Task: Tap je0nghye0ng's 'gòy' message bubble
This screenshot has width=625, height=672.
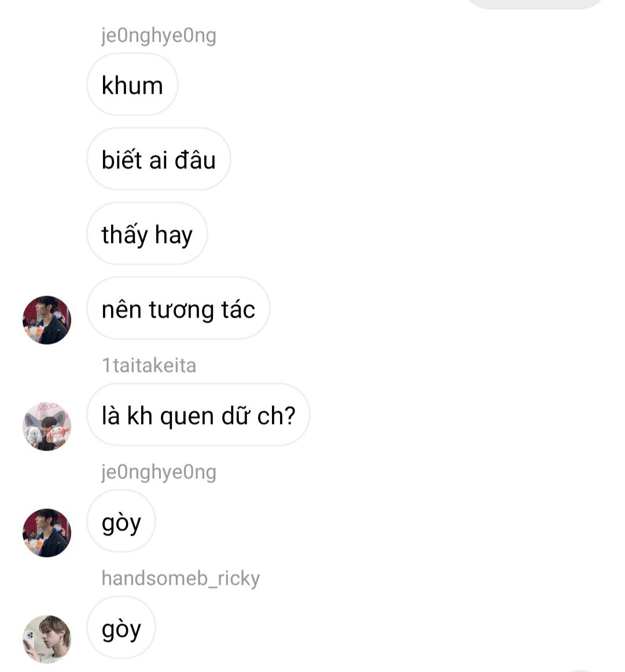Action: [121, 521]
